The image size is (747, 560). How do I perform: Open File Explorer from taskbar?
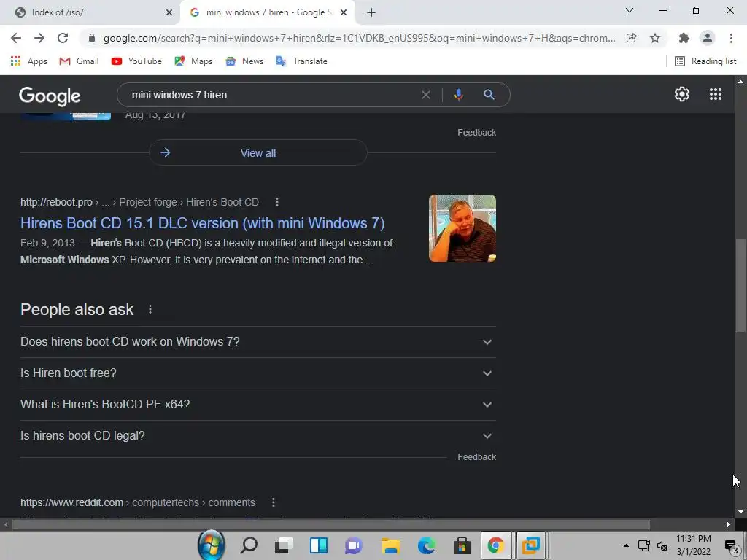(x=391, y=545)
